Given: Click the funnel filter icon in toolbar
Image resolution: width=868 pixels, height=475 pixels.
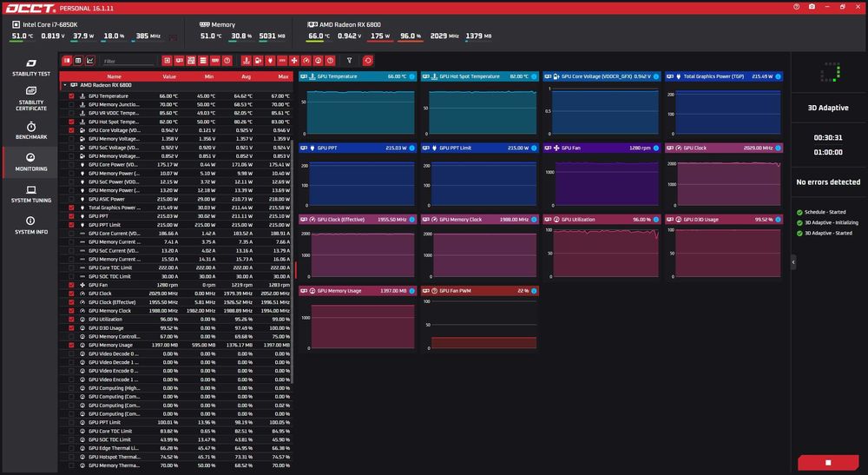Looking at the screenshot, I should coord(349,60).
